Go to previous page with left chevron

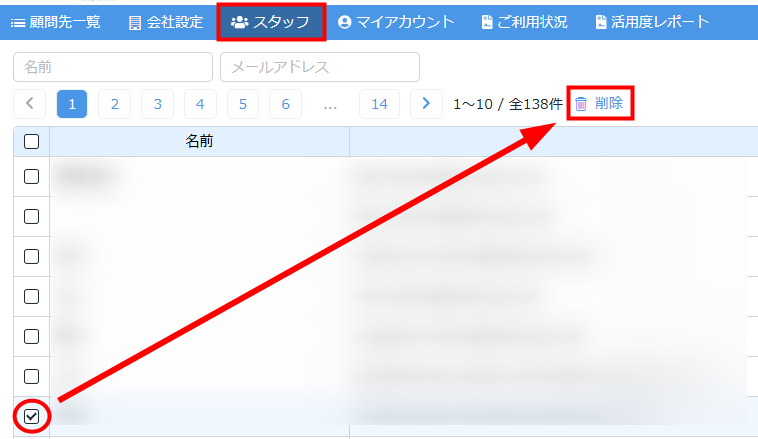coord(29,104)
